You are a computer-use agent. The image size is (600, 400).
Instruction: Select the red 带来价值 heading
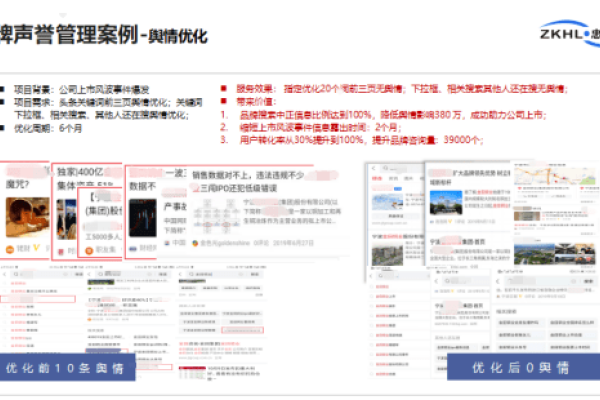[256, 101]
